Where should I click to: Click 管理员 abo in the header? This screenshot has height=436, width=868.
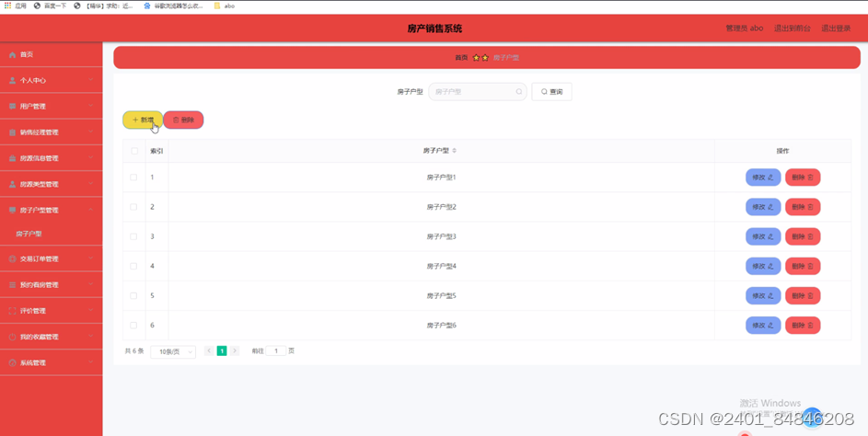tap(745, 29)
